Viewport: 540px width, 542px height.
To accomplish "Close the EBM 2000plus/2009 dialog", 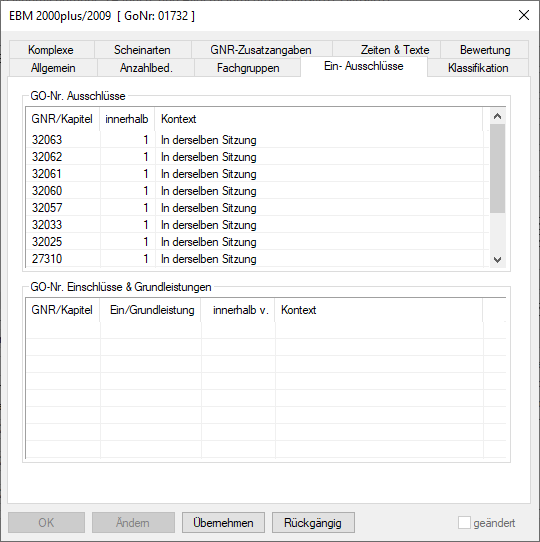I will click(x=524, y=15).
